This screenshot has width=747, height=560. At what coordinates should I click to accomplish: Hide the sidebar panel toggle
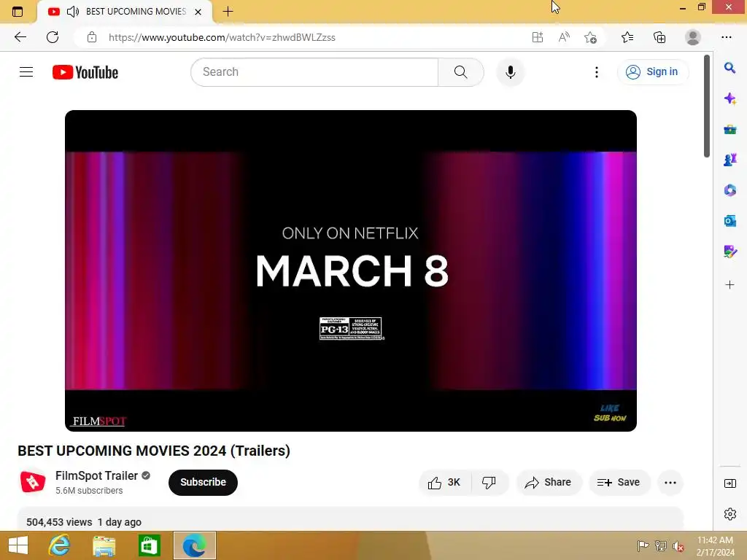click(729, 483)
